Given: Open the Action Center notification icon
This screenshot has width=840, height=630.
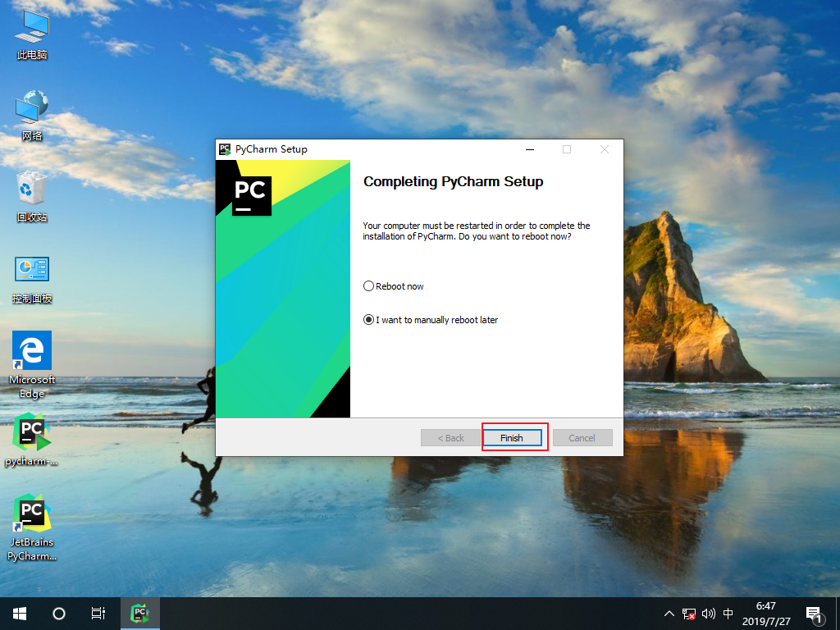Looking at the screenshot, I should [x=813, y=613].
